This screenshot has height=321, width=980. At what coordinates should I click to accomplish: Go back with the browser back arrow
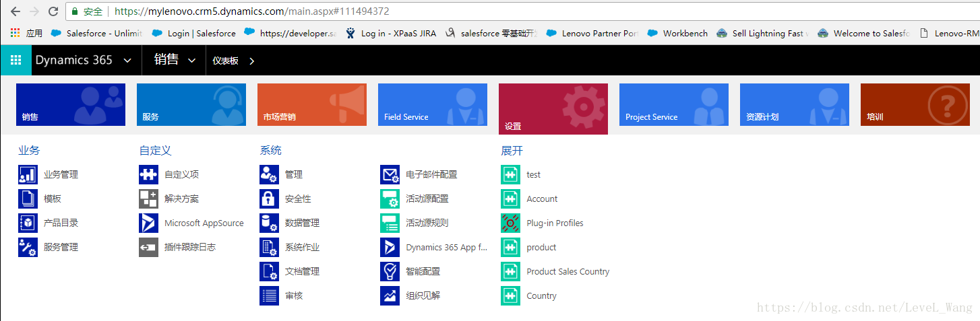click(x=15, y=11)
